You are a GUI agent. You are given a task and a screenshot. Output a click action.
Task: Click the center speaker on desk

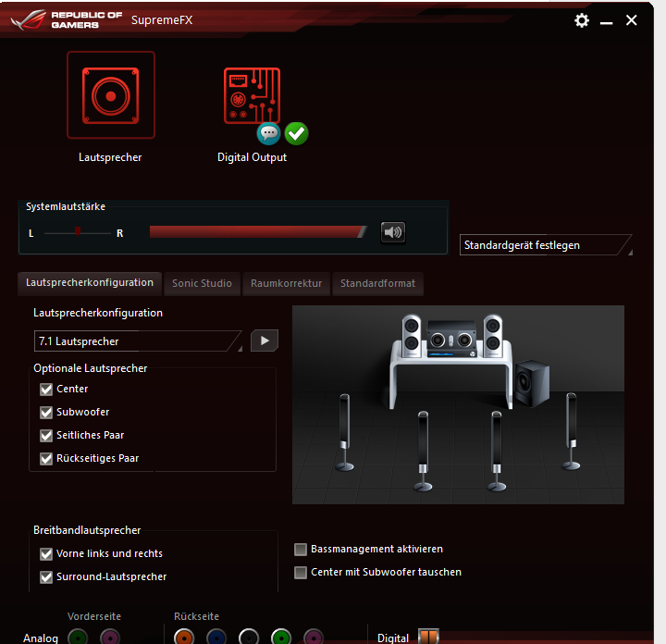coord(451,339)
